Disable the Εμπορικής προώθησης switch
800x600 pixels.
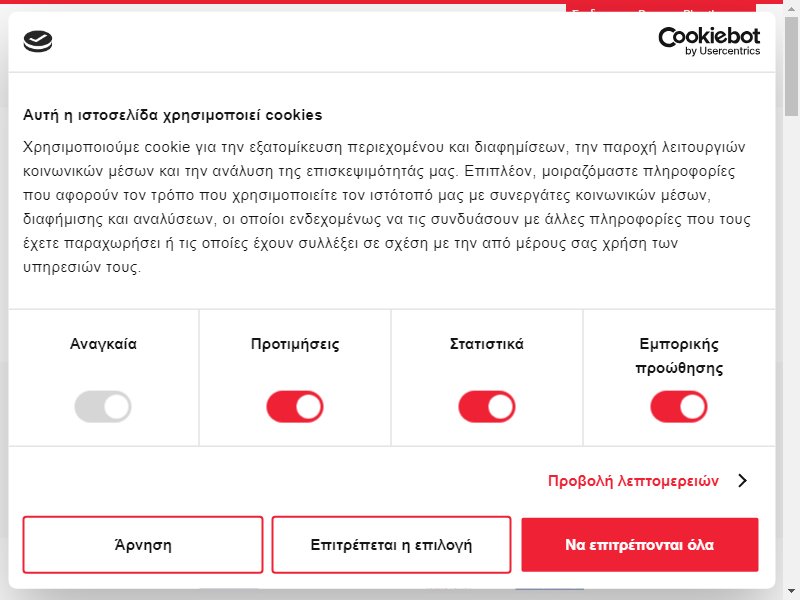pos(679,407)
